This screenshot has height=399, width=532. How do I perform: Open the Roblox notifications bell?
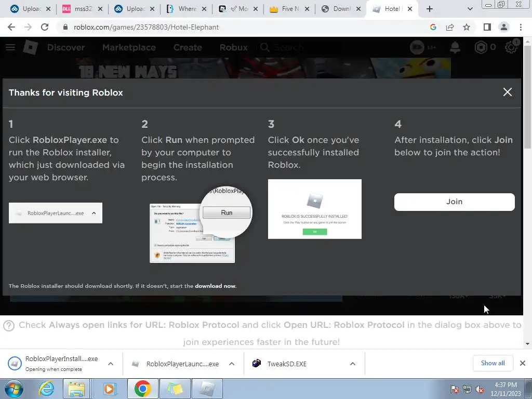[455, 47]
